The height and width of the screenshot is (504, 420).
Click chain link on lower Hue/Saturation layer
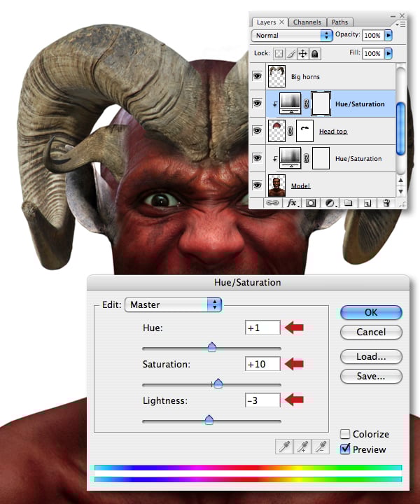[x=306, y=158]
